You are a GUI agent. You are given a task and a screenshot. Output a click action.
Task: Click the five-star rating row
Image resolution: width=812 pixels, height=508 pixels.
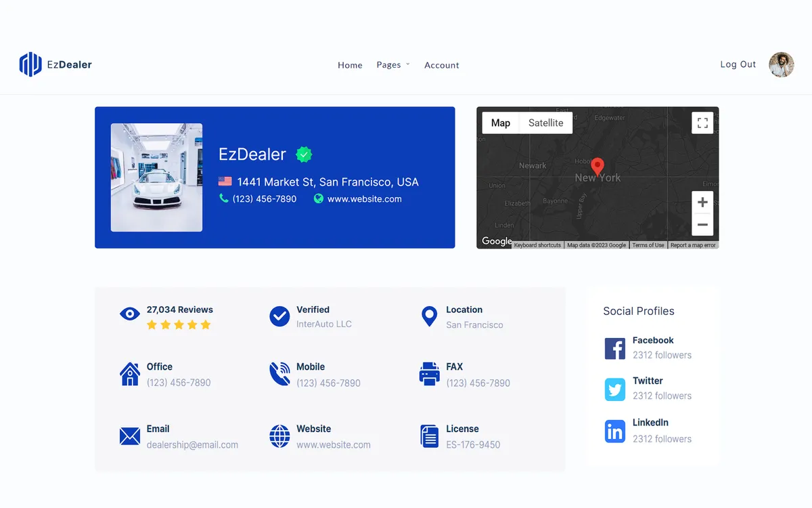(x=179, y=325)
